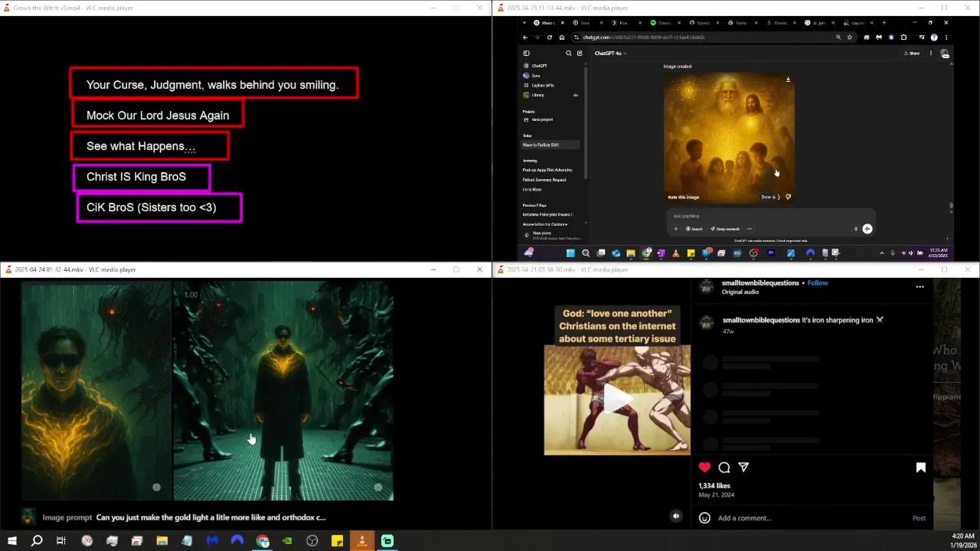Save the post with the bookmark icon
This screenshot has height=551, width=980.
[921, 468]
